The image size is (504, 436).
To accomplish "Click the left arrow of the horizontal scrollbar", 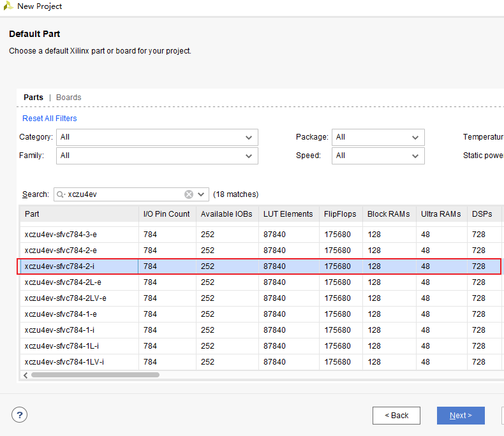I will click(26, 375).
